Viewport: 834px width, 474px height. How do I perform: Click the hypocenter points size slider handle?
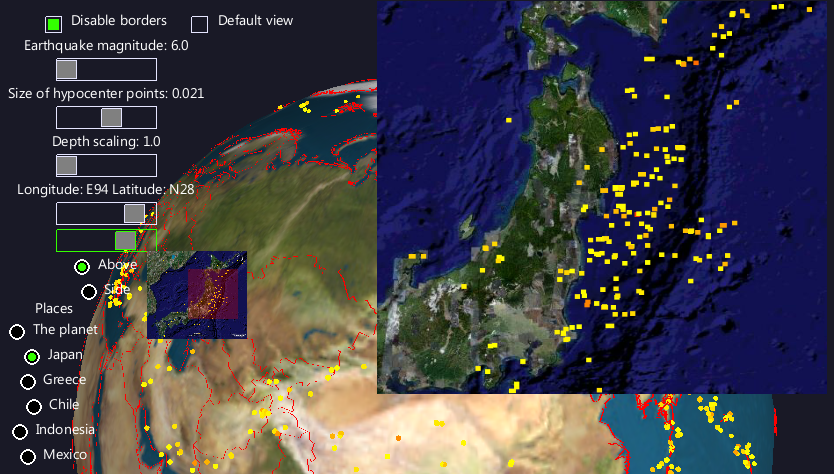tap(112, 118)
